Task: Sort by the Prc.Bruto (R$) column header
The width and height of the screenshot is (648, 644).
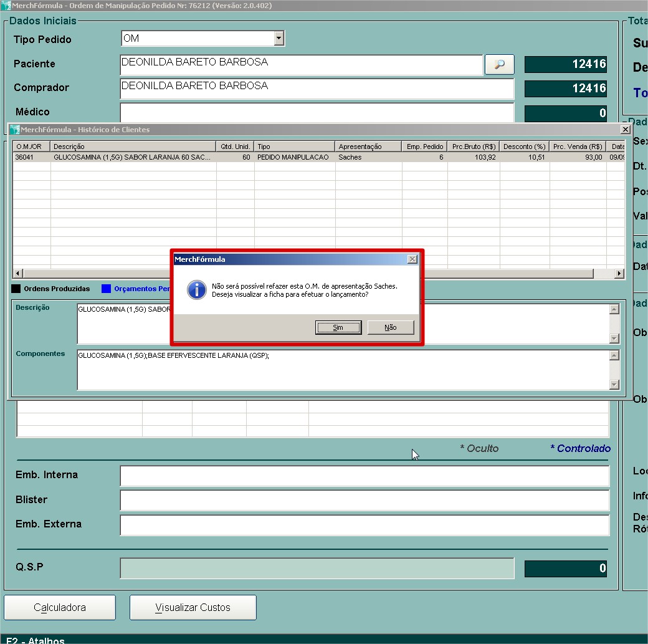Action: tap(474, 147)
